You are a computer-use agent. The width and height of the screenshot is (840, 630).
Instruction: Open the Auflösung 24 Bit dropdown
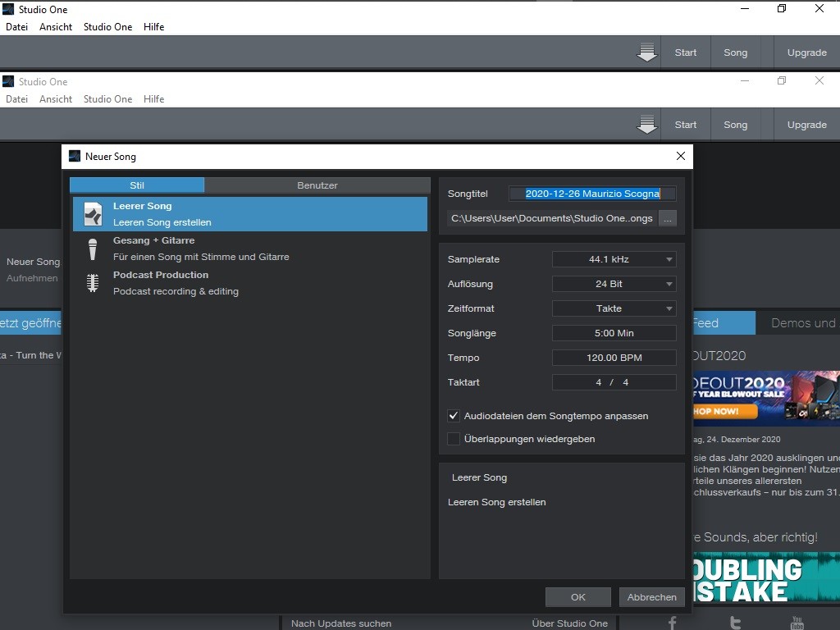coord(614,284)
